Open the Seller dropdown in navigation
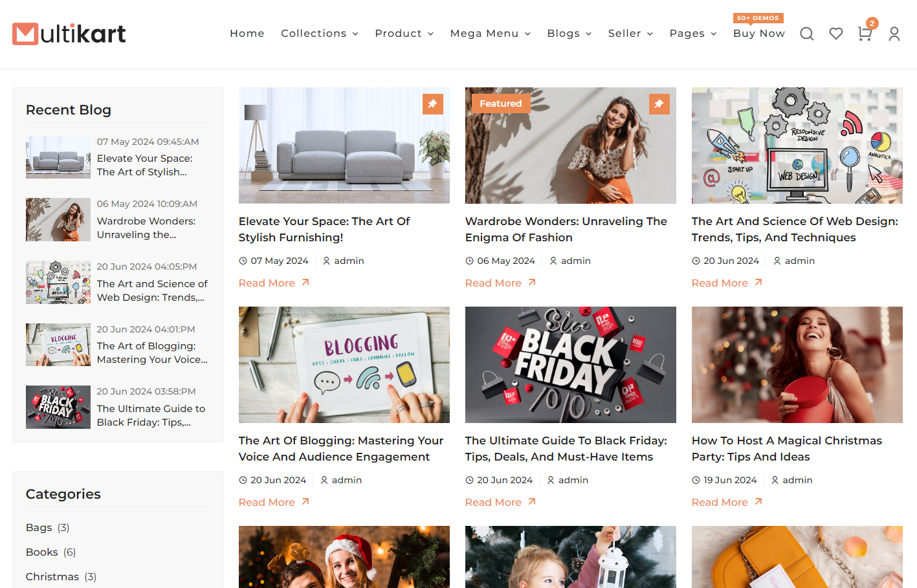This screenshot has height=588, width=917. pos(630,34)
